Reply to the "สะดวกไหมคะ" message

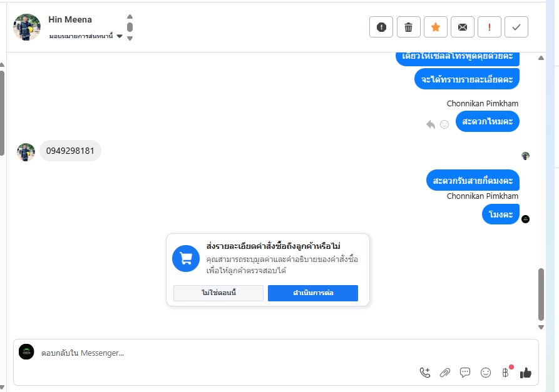click(431, 124)
